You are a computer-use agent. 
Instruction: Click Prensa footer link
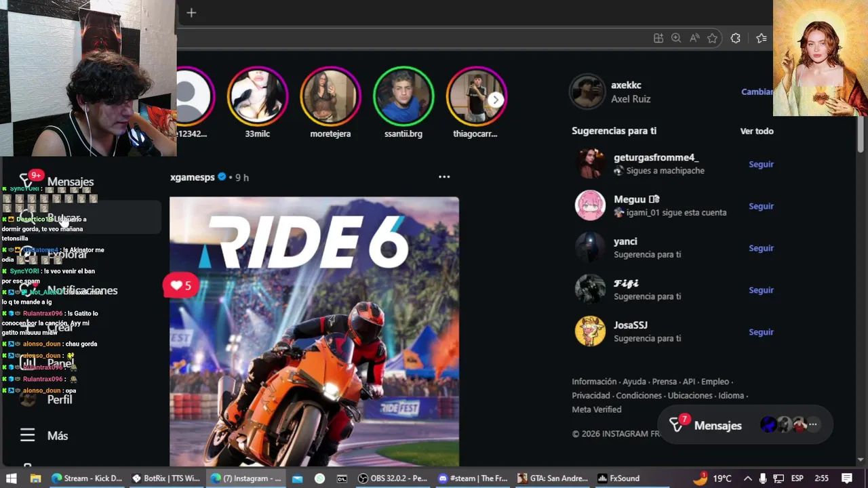pyautogui.click(x=665, y=382)
